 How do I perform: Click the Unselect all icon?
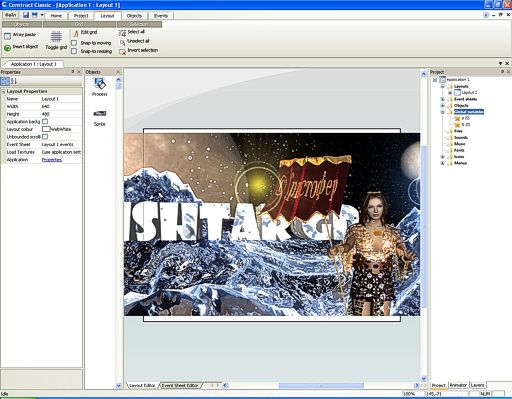[x=122, y=42]
